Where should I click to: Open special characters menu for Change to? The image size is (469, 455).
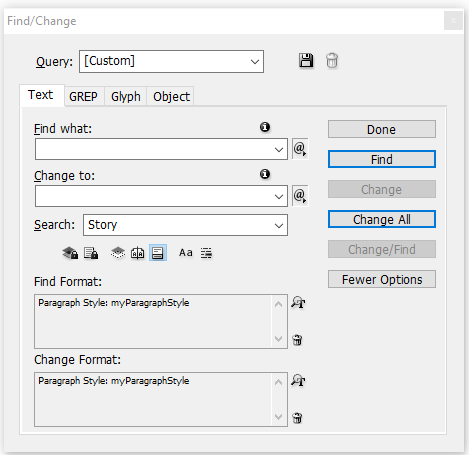tap(300, 196)
